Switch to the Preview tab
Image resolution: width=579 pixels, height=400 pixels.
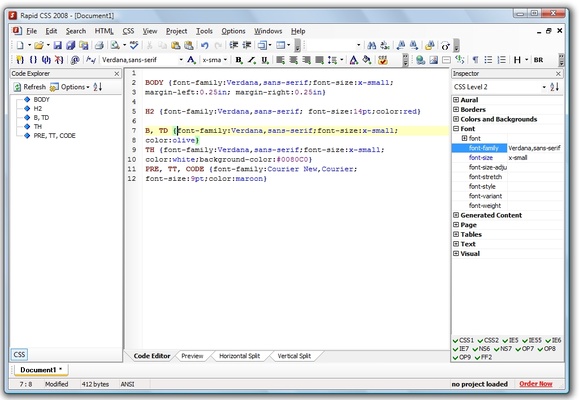[x=192, y=356]
